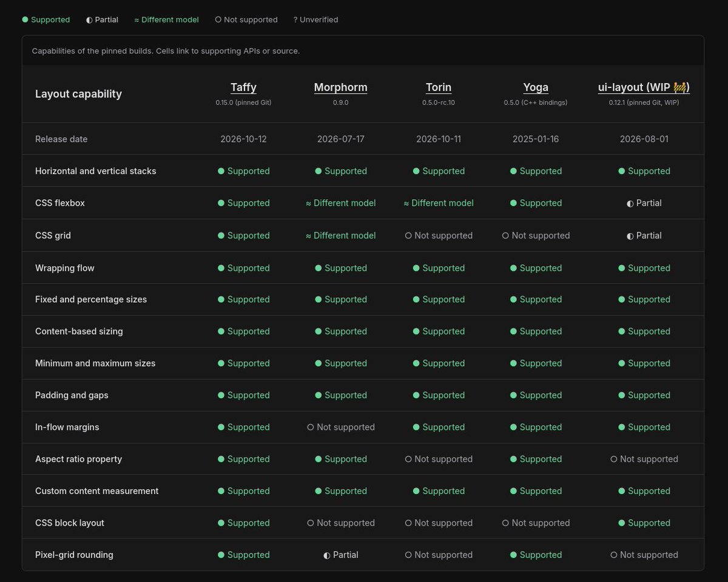Image resolution: width=728 pixels, height=582 pixels.
Task: Click Morphorm's In-flow margins Not supported cell
Action: pyautogui.click(x=340, y=427)
